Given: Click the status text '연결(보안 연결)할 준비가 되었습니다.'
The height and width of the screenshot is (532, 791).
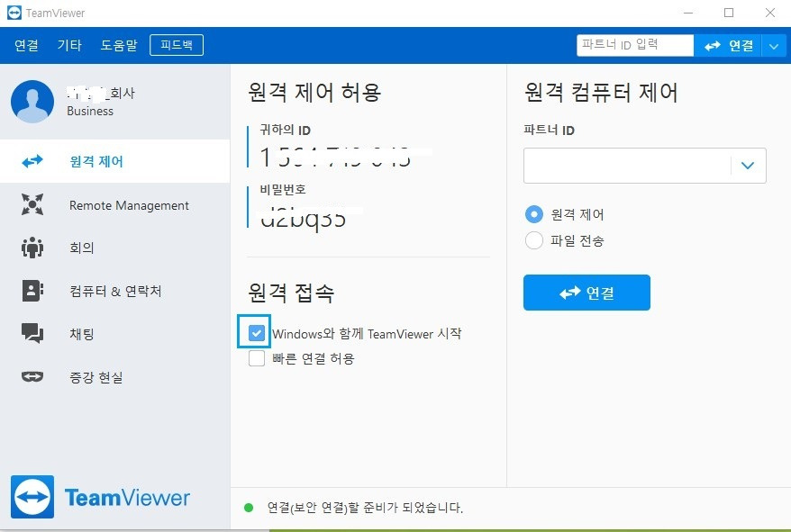Looking at the screenshot, I should coord(365,508).
